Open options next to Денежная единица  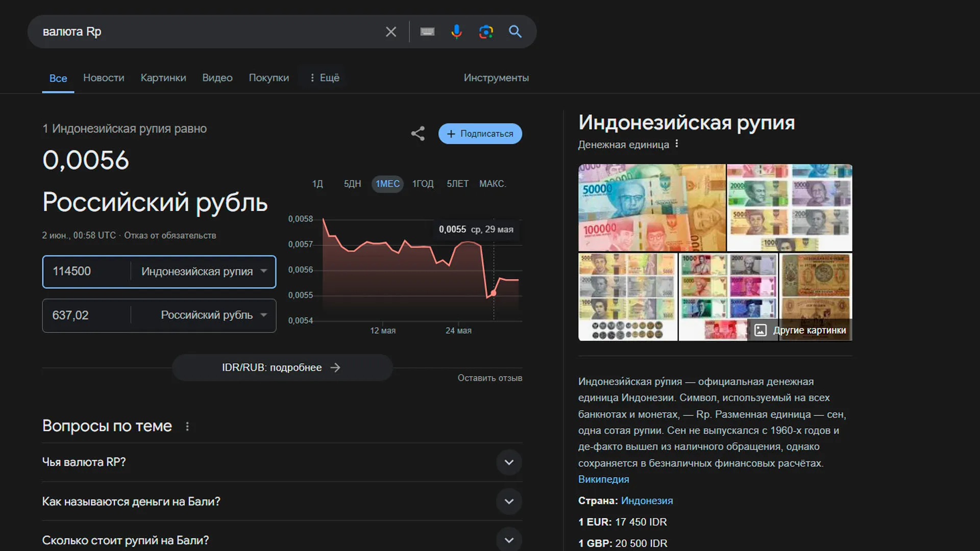click(677, 144)
